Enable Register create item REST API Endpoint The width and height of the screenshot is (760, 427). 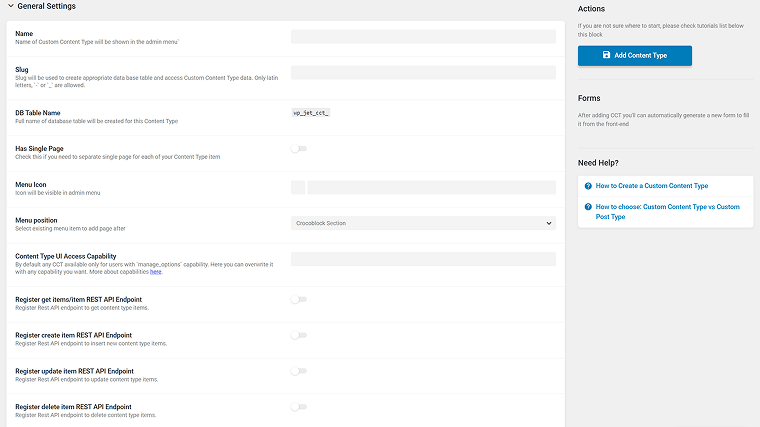coord(299,335)
